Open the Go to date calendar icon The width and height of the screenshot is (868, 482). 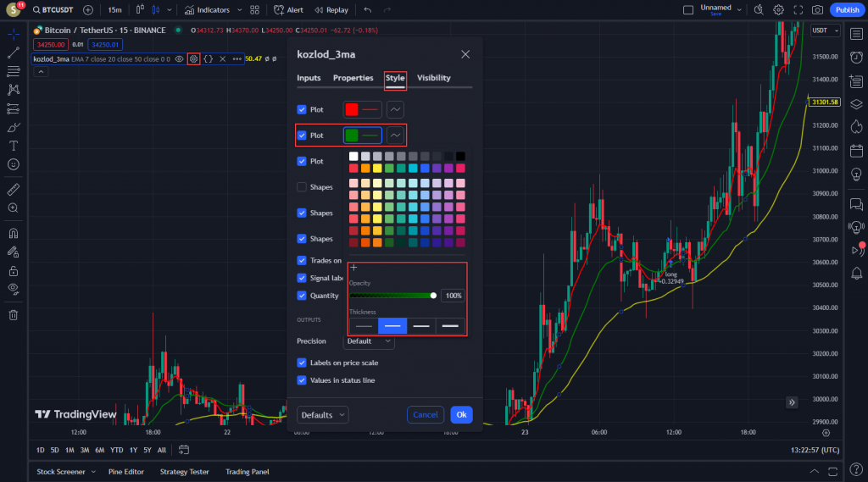click(184, 450)
